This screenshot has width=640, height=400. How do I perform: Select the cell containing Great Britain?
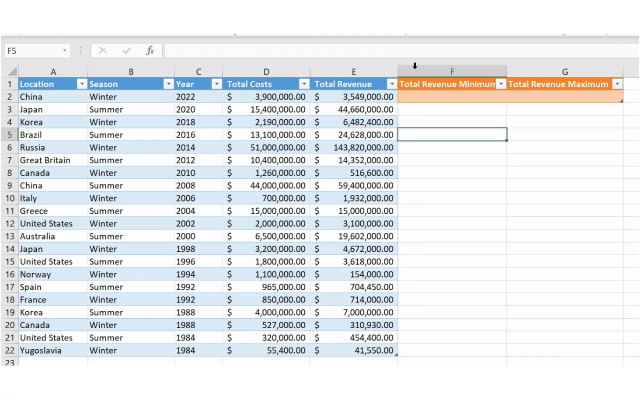(x=53, y=160)
